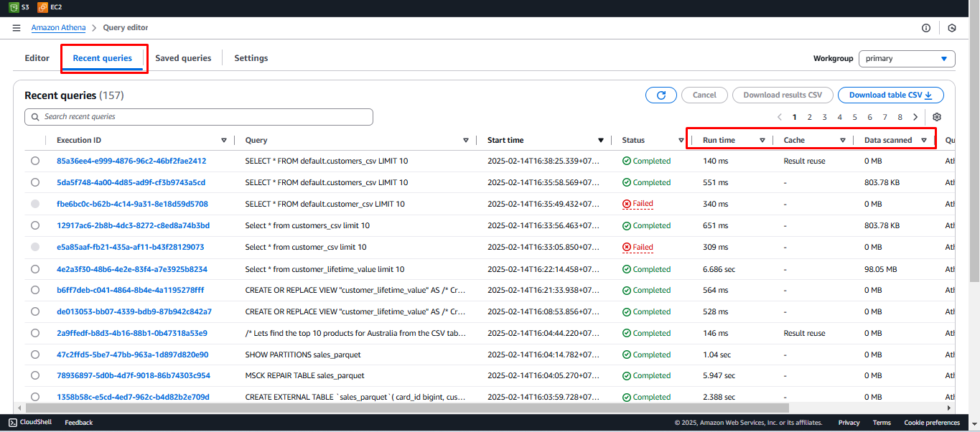Click the Search recent queries field

199,117
